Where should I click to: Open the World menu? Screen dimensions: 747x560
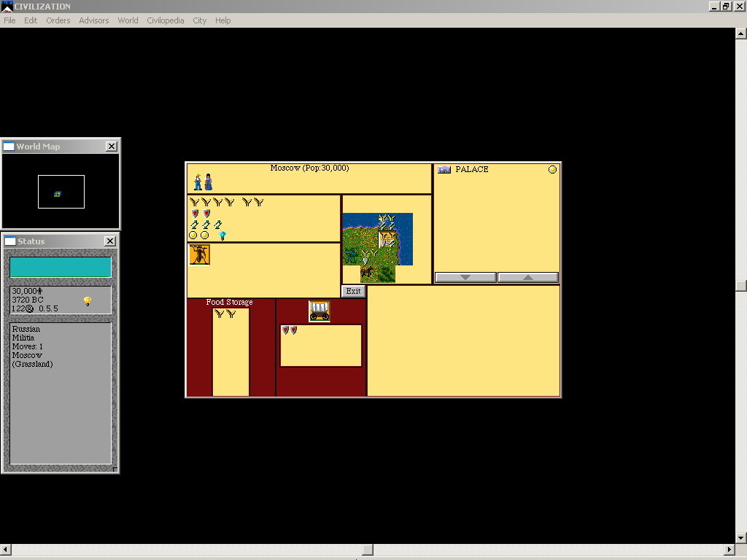pos(128,20)
